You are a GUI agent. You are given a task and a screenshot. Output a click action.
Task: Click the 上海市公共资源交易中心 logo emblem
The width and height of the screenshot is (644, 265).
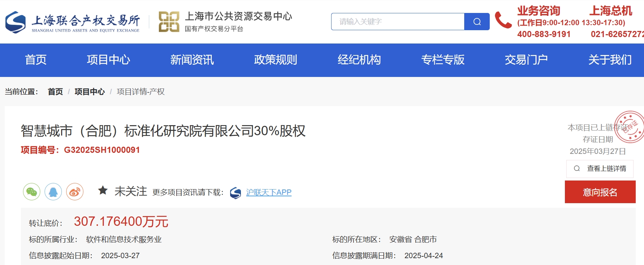(x=169, y=22)
